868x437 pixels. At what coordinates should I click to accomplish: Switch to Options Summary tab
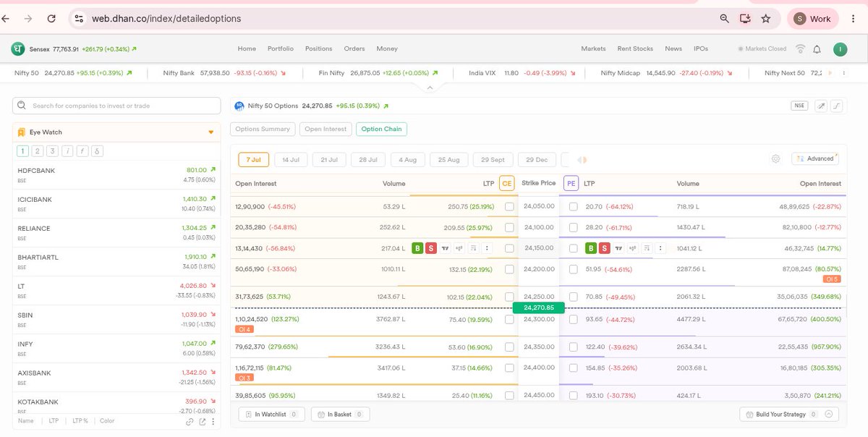pos(263,129)
